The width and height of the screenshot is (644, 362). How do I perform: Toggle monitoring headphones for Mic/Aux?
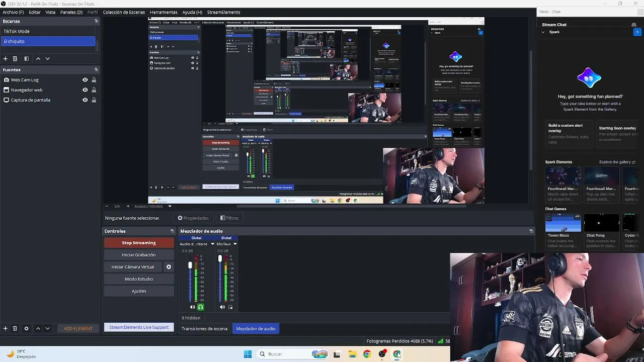230,307
